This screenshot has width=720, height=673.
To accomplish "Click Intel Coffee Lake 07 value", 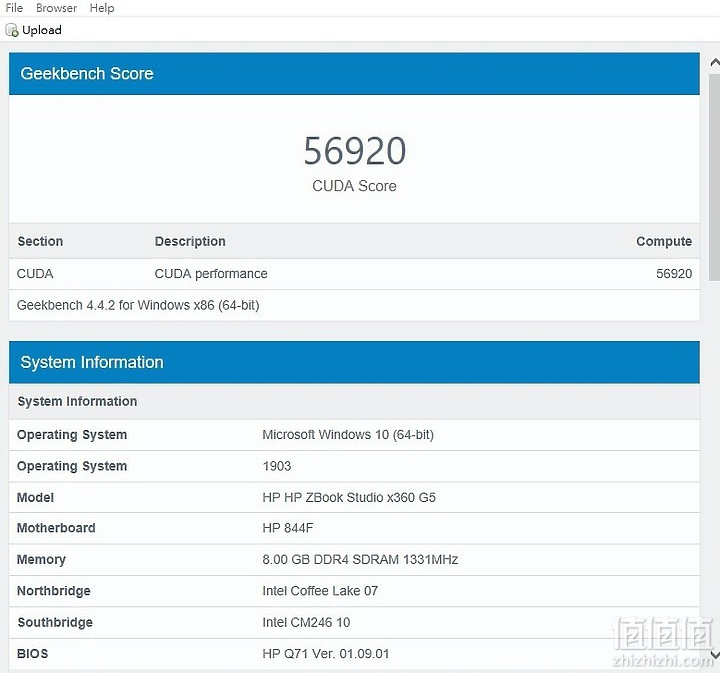I will click(320, 591).
